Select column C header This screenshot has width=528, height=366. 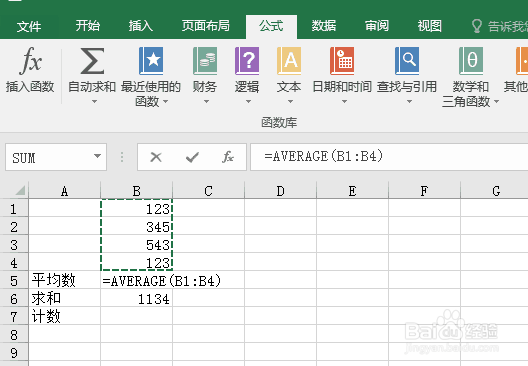click(208, 191)
